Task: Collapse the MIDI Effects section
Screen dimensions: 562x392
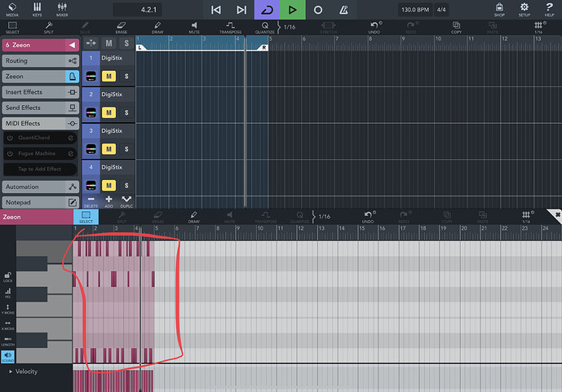Action: coord(41,124)
